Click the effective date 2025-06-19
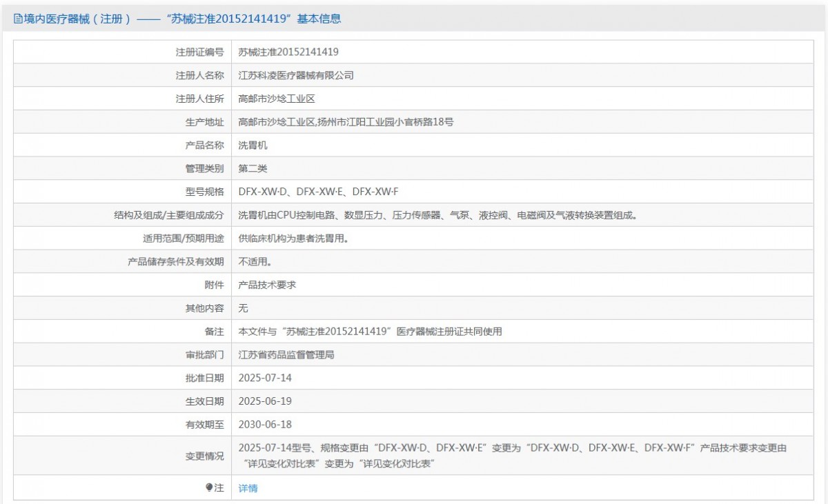This screenshot has width=828, height=504. pyautogui.click(x=265, y=401)
